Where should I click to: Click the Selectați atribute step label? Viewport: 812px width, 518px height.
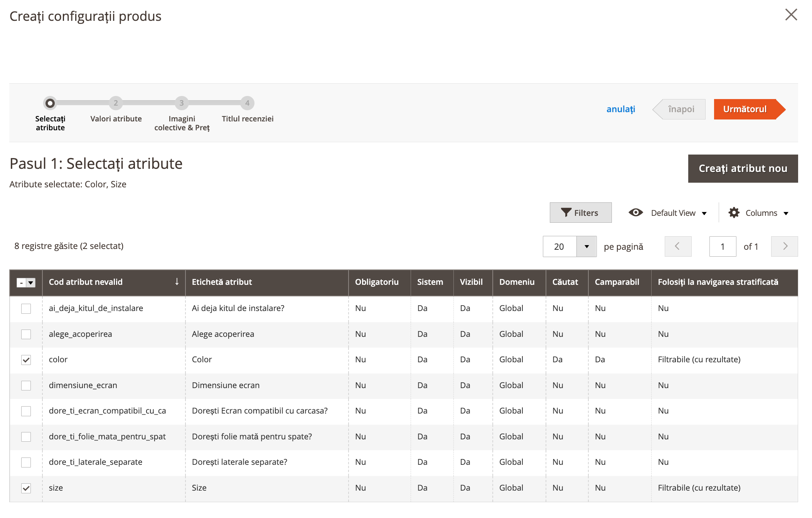coord(50,123)
